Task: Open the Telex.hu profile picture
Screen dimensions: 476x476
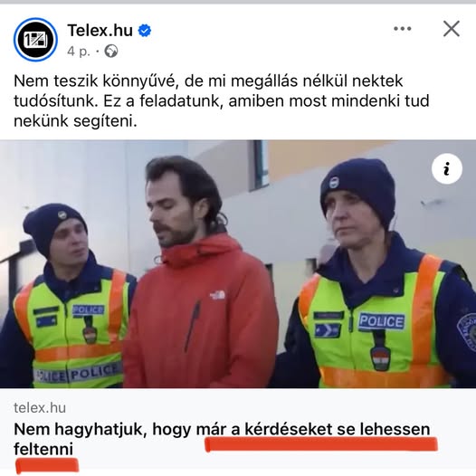Action: click(35, 40)
